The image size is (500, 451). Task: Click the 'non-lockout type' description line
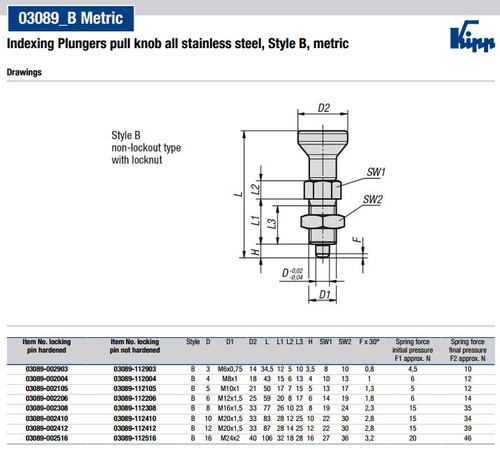pos(146,148)
